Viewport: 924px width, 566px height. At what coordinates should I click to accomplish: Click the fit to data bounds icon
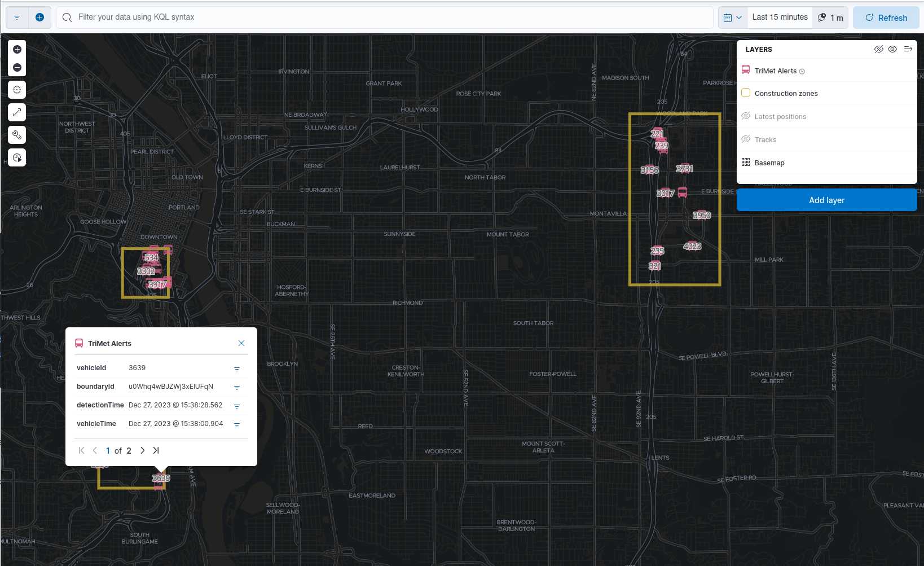[16, 112]
